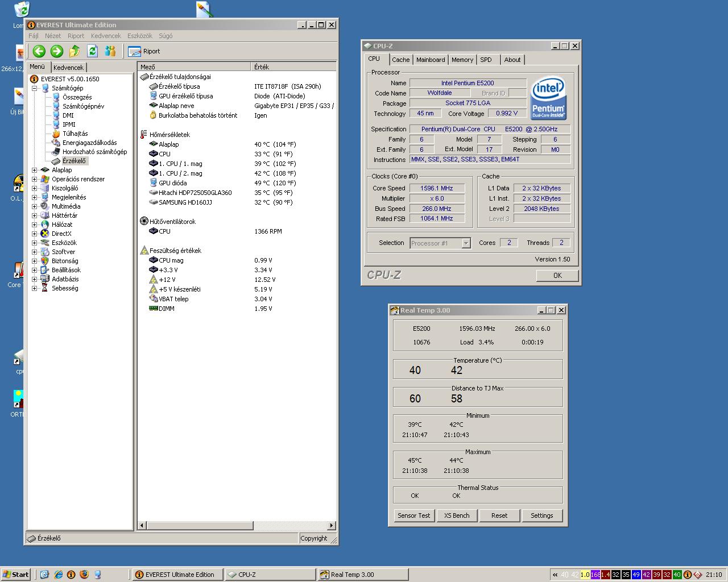Open the Processor selection dropdown in CPU-Z

point(466,243)
